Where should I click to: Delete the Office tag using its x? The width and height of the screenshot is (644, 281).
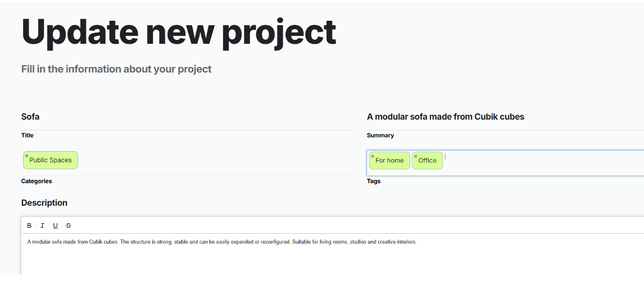416,156
